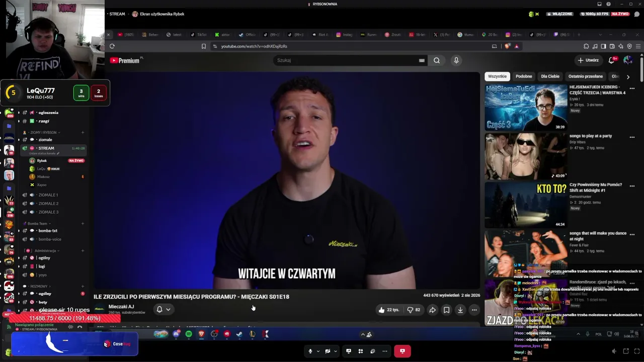Switch to the Instagram browser tab
This screenshot has width=644, height=362.
tap(345, 35)
